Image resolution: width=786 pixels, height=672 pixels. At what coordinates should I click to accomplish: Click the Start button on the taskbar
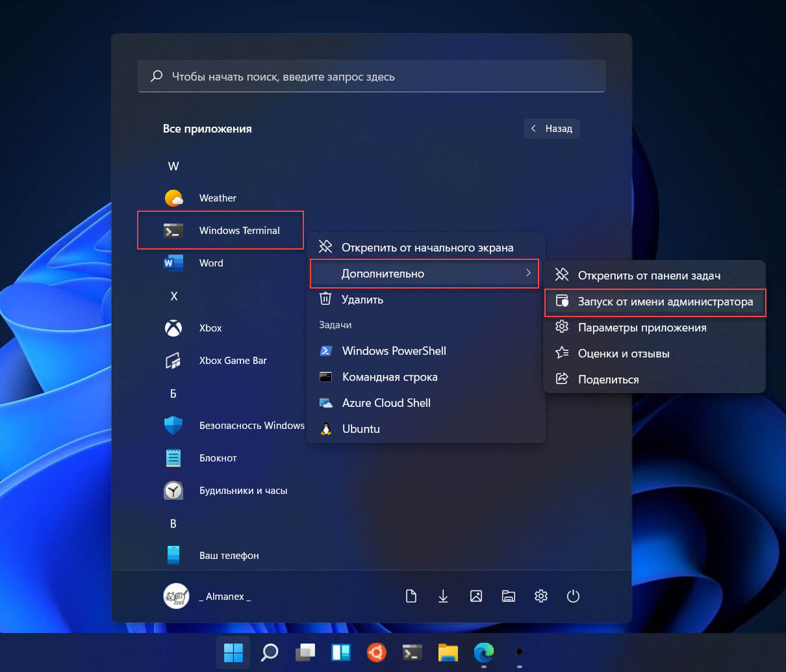click(233, 652)
